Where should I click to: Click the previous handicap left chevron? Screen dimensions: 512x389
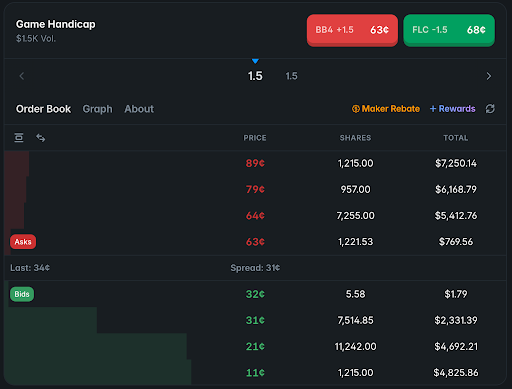[x=22, y=76]
